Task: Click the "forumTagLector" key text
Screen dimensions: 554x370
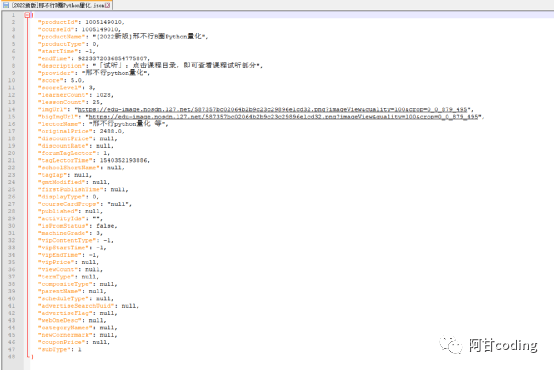Action: [66, 153]
